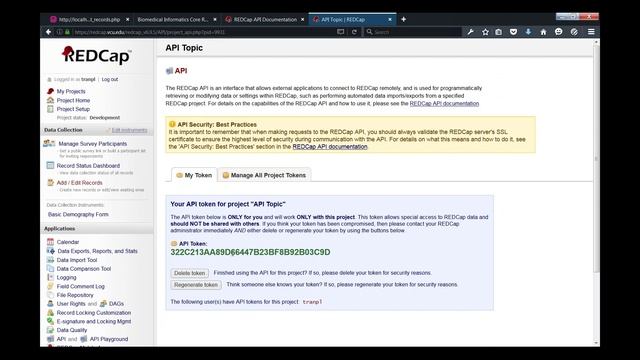This screenshot has width=640, height=360.
Task: Click the Calendar icon in Applications
Action: pyautogui.click(x=50, y=242)
